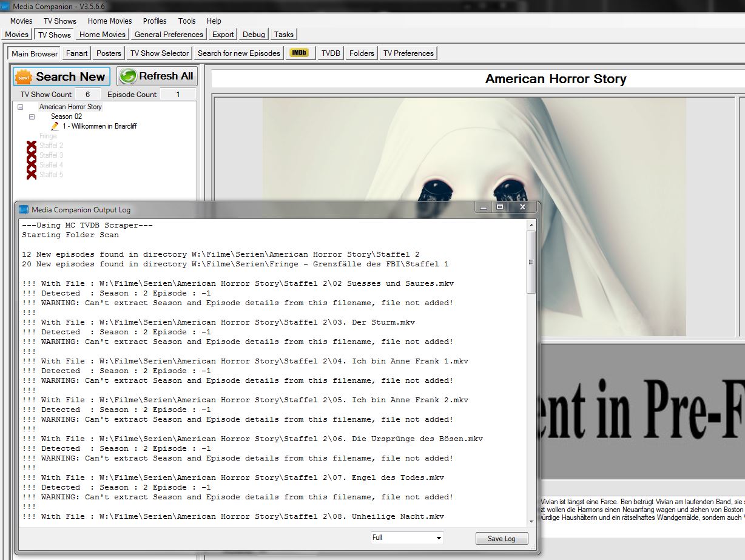Go to the Export tab
This screenshot has height=560, width=745.
pyautogui.click(x=223, y=35)
